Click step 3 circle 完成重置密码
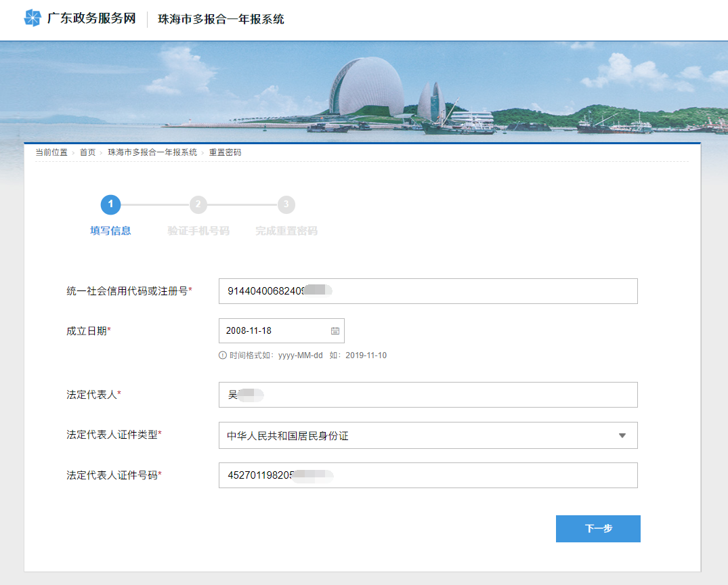Viewport: 728px width, 585px height. click(x=286, y=204)
